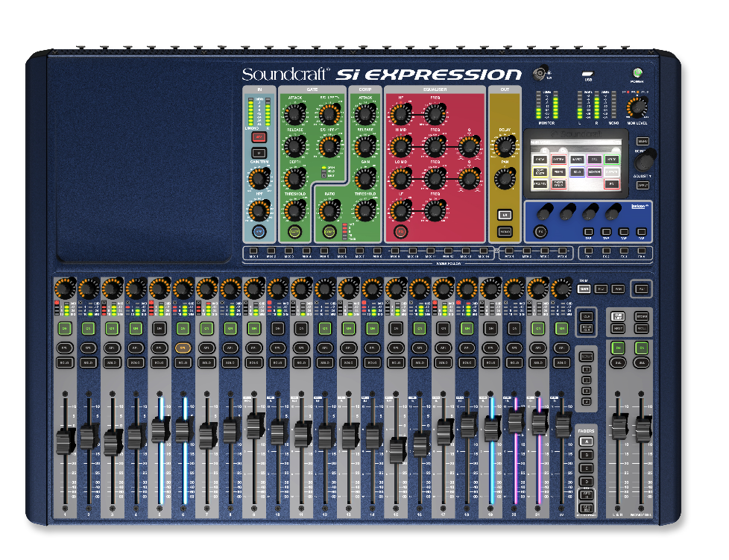Image resolution: width=729 pixels, height=560 pixels.
Task: Mute channel 1 with its ON button
Action: point(65,328)
